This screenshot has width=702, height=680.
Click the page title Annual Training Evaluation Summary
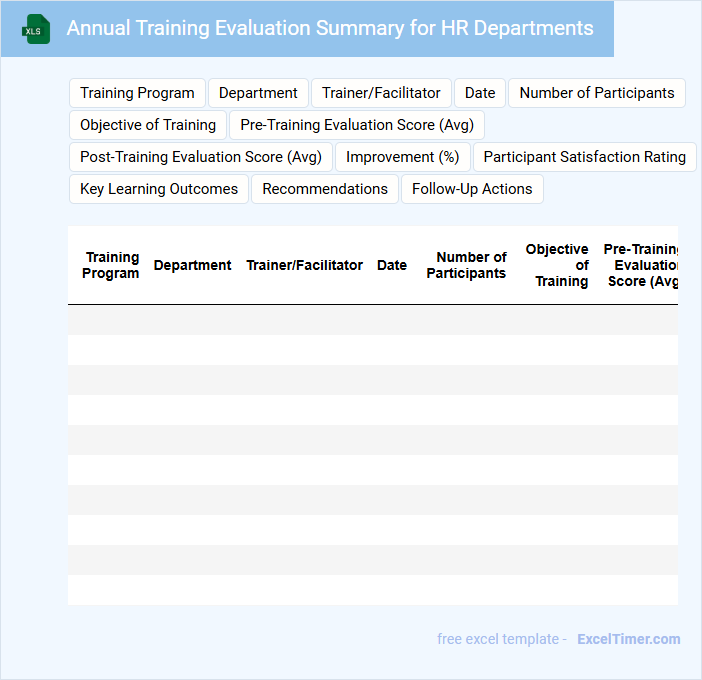coord(330,28)
